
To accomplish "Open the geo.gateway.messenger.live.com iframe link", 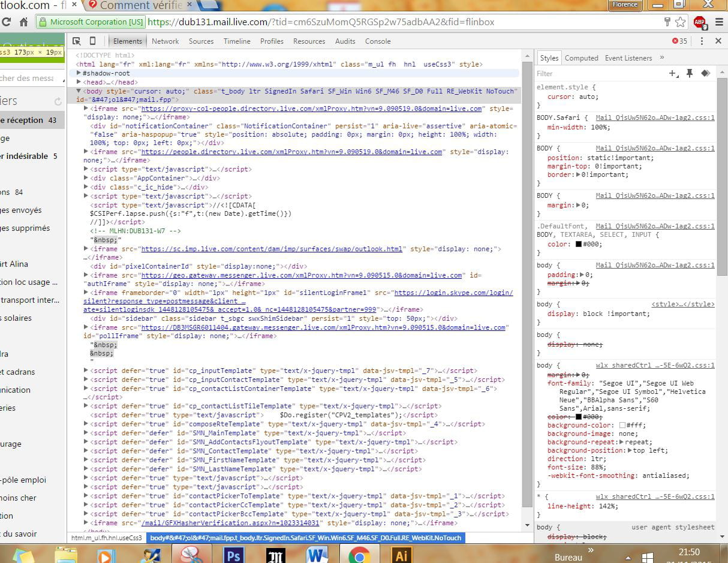I will [302, 275].
